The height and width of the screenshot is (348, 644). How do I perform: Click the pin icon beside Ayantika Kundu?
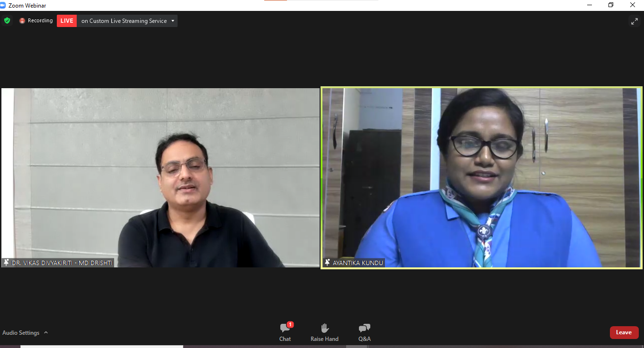coord(327,262)
